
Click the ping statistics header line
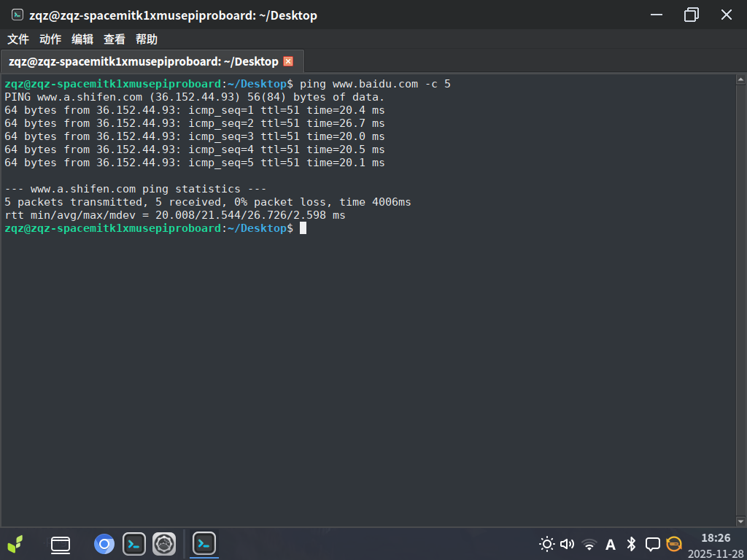pyautogui.click(x=135, y=189)
